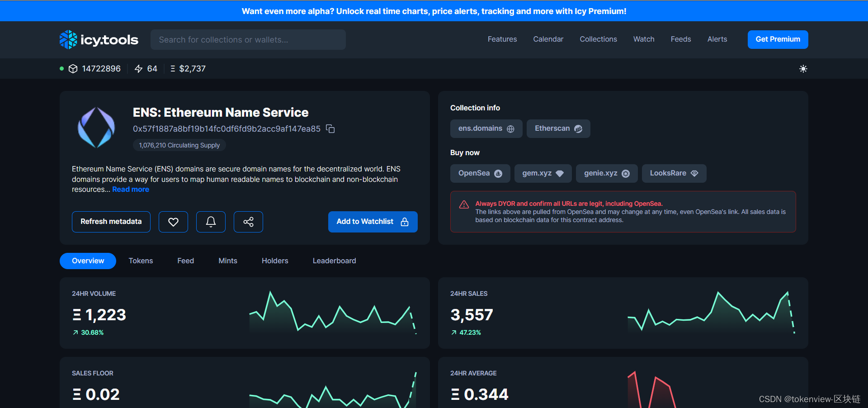Click the Ethereum price symbol icon
The image size is (868, 408).
(173, 69)
